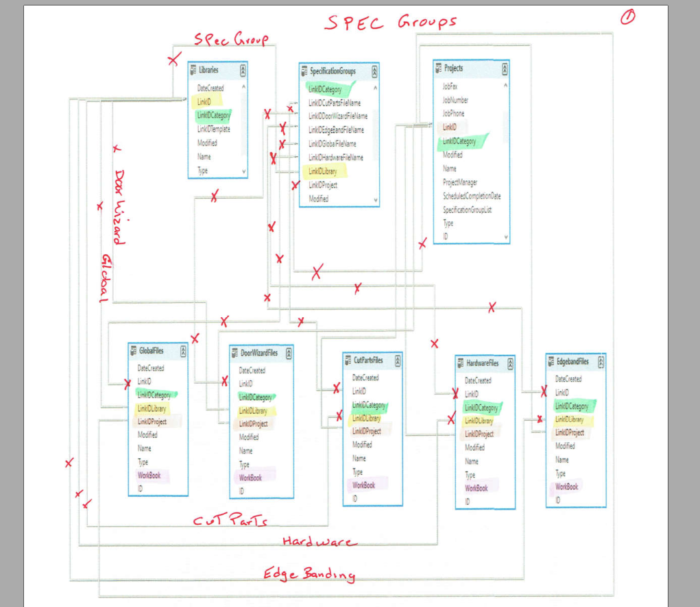Select the EdgebandFiles table title
Image resolution: width=700 pixels, height=607 pixels.
point(572,361)
